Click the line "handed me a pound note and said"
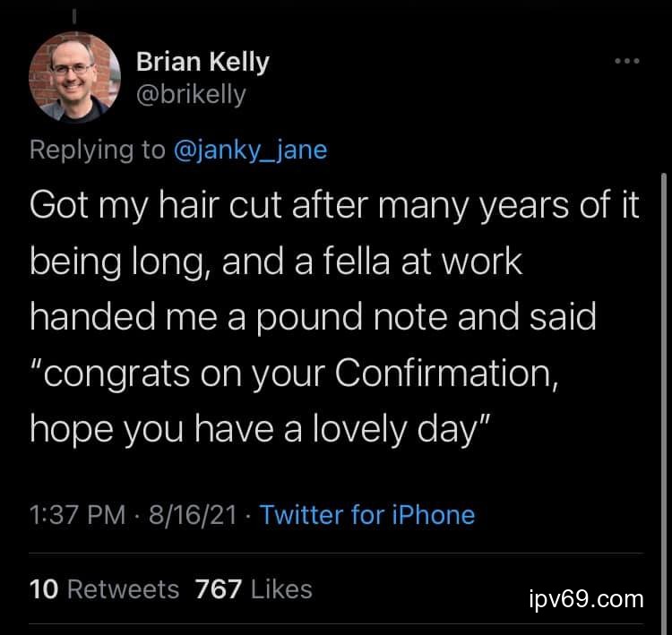672x635 pixels. (x=313, y=316)
